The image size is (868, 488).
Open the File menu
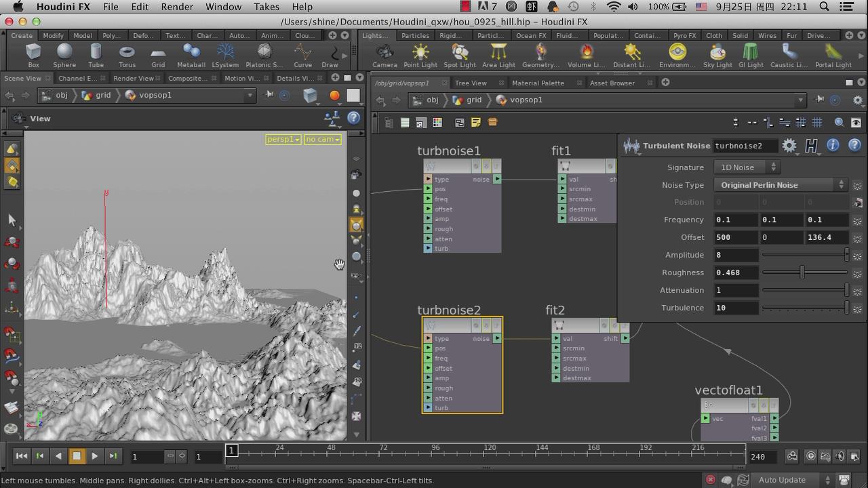tap(111, 7)
